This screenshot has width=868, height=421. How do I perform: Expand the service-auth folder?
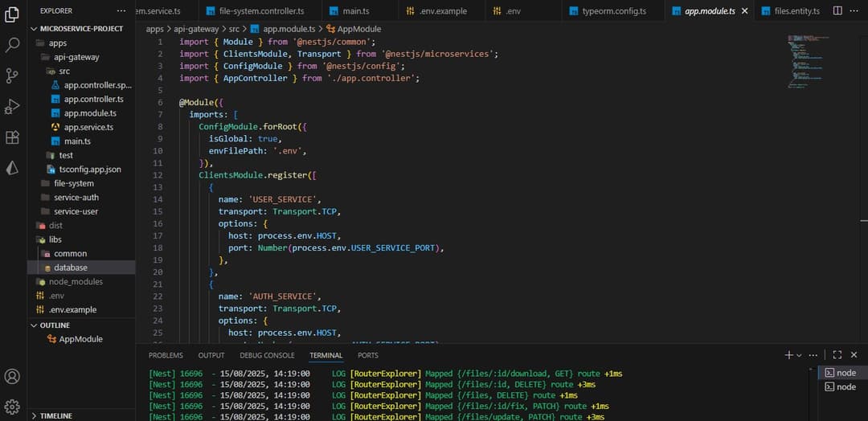click(81, 198)
